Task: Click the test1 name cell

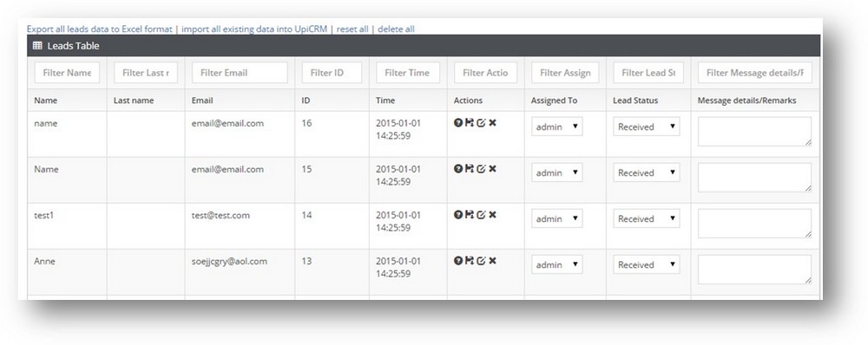Action: pos(43,215)
